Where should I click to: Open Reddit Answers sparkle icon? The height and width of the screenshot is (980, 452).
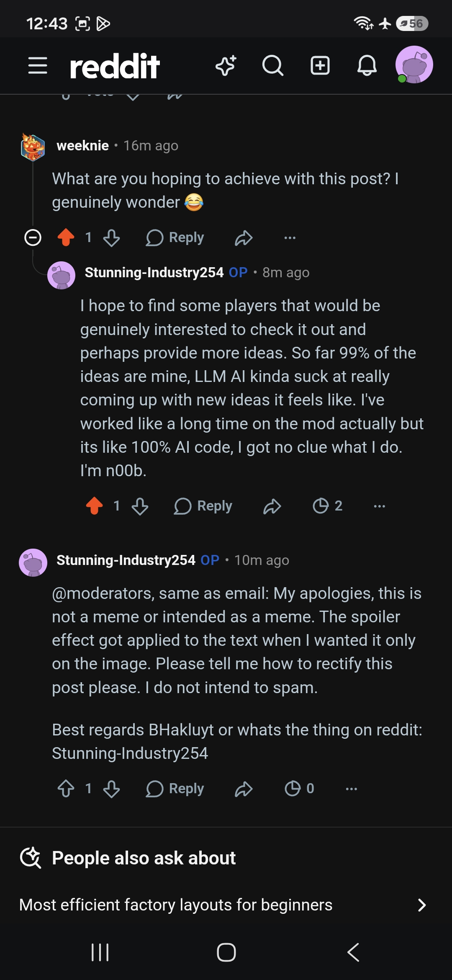point(226,66)
